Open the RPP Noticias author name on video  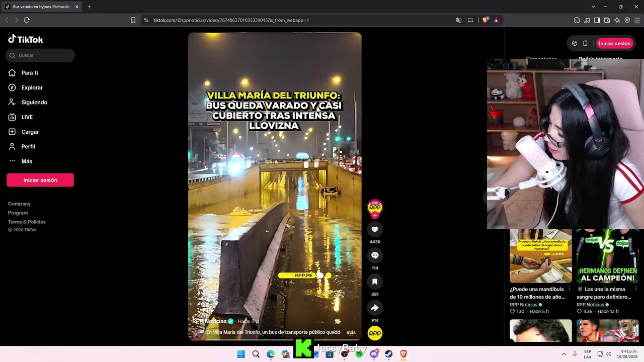209,321
